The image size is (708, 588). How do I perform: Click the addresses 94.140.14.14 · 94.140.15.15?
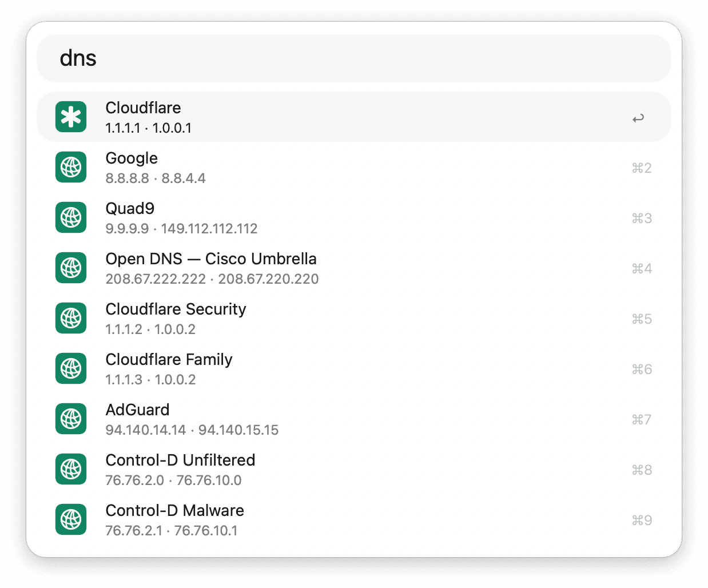pos(192,430)
